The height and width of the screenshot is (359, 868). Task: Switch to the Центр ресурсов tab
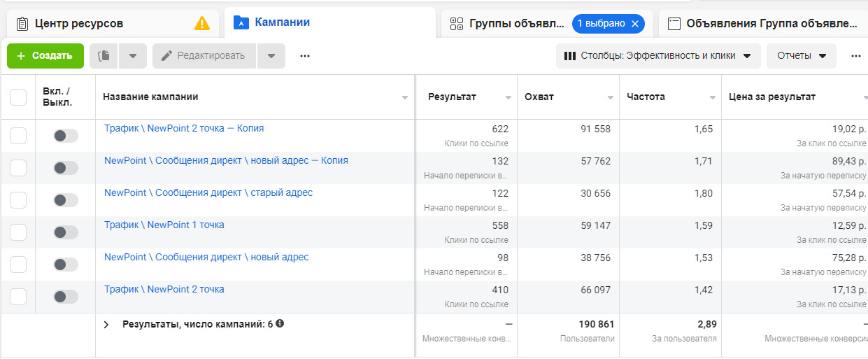click(78, 23)
